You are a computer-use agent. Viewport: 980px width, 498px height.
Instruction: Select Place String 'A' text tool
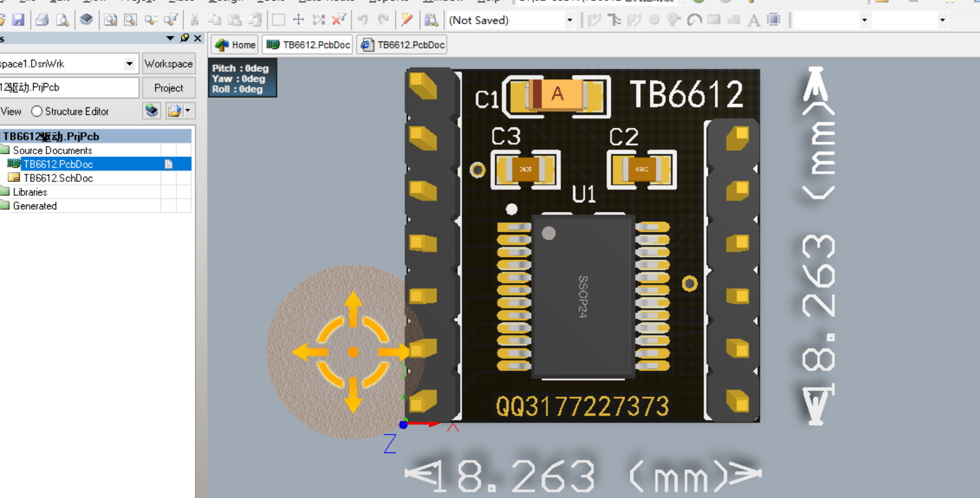[x=753, y=21]
